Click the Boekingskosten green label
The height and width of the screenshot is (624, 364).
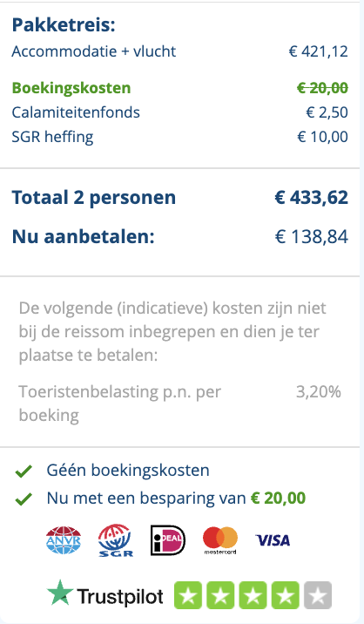(71, 88)
